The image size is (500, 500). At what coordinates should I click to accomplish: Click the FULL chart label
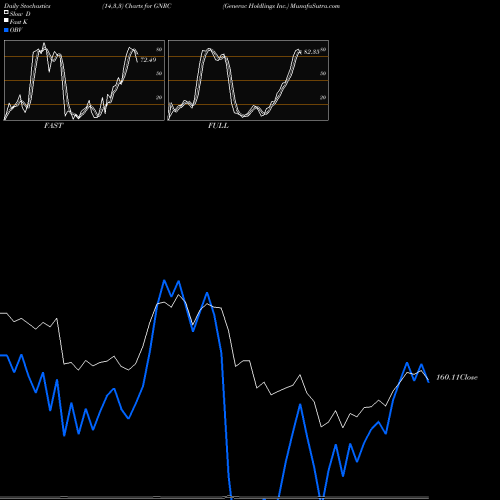[x=218, y=126]
